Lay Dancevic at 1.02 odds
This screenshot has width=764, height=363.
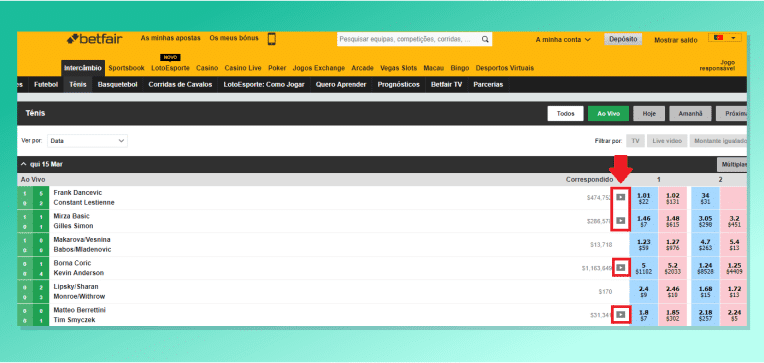pyautogui.click(x=673, y=197)
